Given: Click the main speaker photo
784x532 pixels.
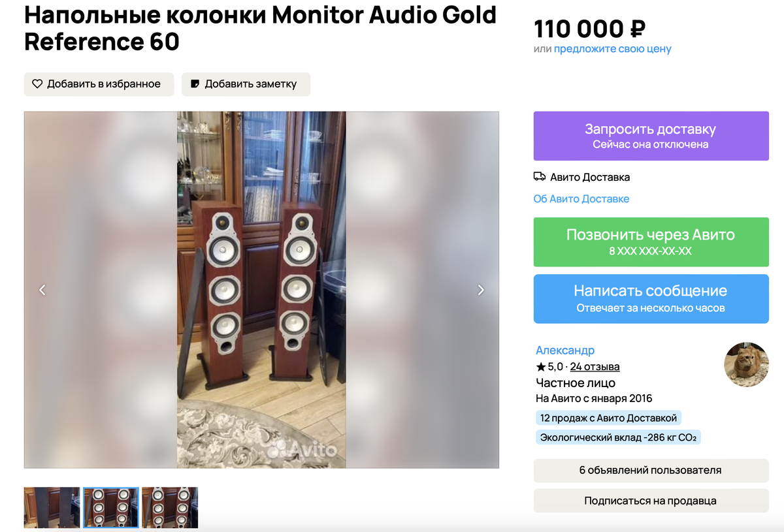Looking at the screenshot, I should coord(261,290).
